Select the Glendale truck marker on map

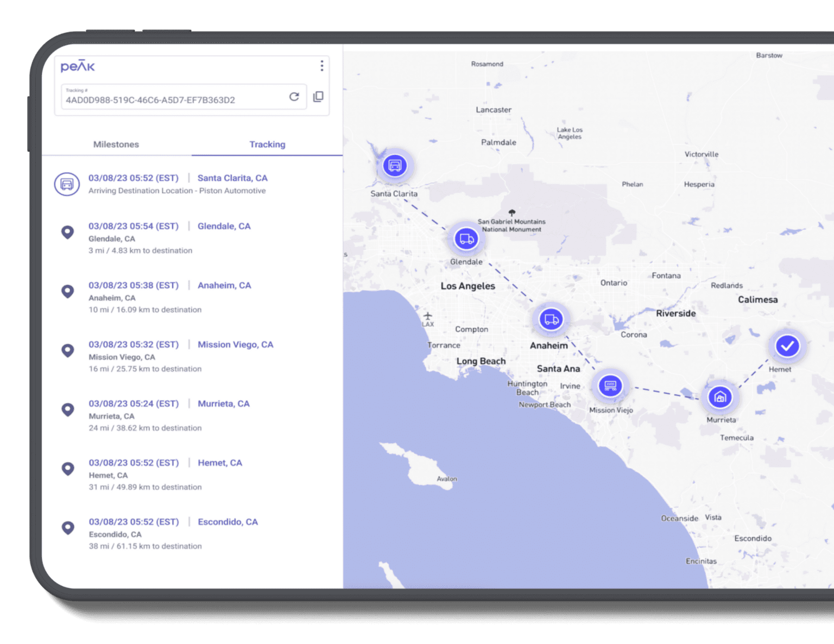tap(466, 239)
